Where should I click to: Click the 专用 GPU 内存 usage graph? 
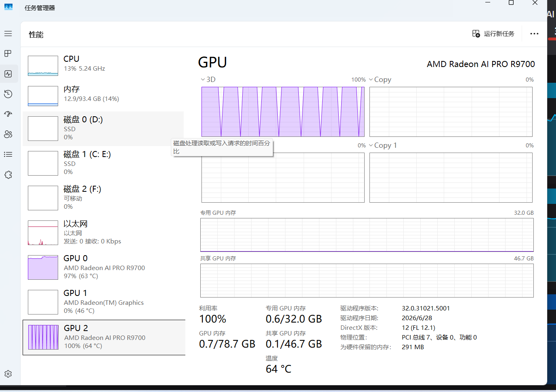[x=367, y=235]
